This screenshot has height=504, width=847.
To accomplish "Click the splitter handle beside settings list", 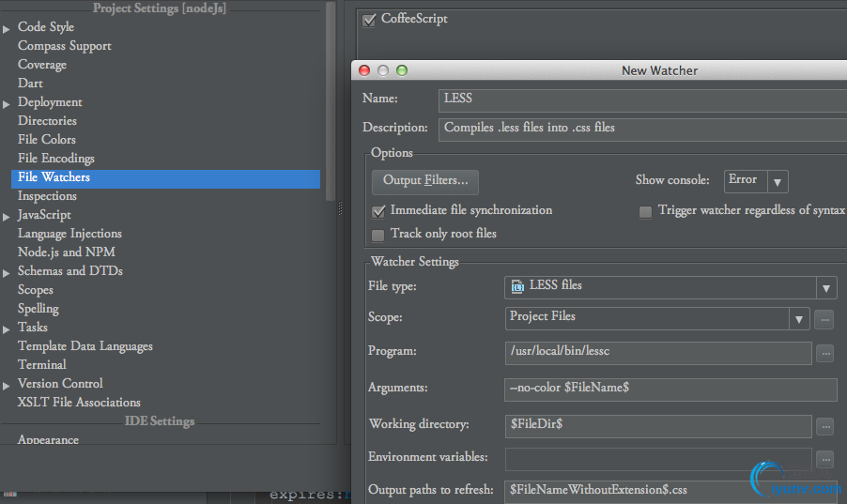I will (340, 208).
